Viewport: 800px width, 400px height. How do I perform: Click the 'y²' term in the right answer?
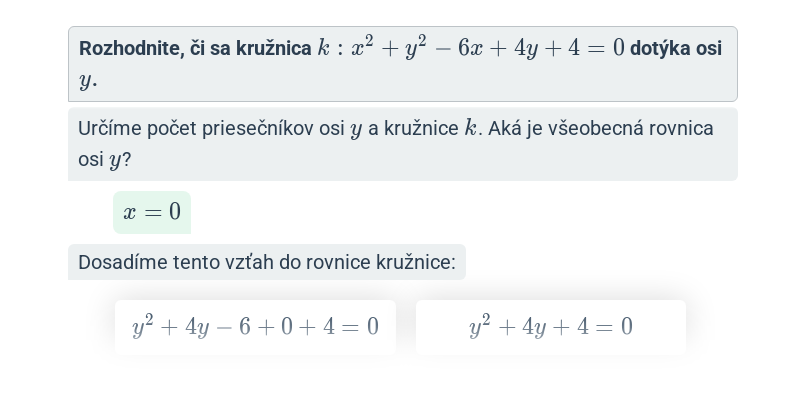click(x=480, y=326)
